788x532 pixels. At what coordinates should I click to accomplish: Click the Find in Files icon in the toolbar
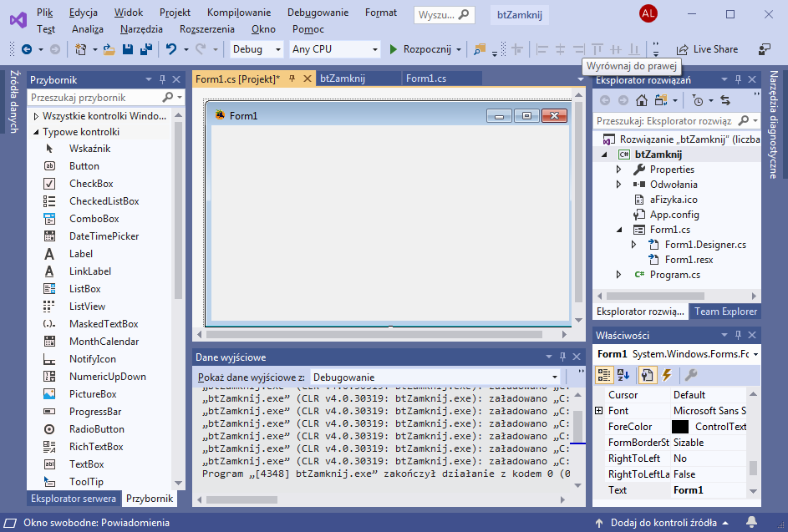coord(480,49)
